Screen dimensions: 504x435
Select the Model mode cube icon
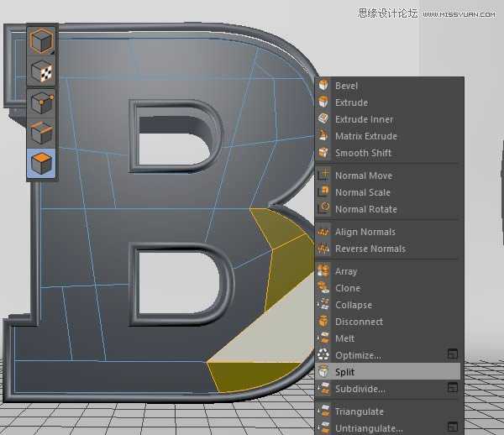(42, 40)
